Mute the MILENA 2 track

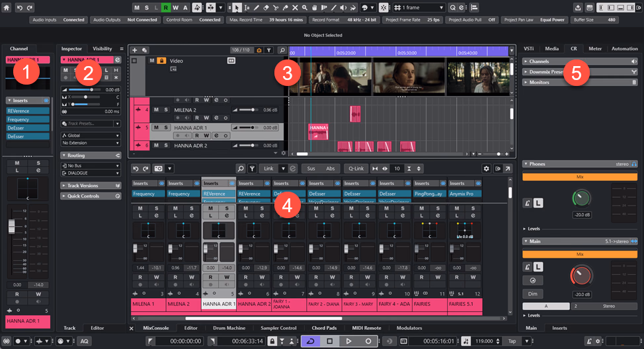click(156, 110)
